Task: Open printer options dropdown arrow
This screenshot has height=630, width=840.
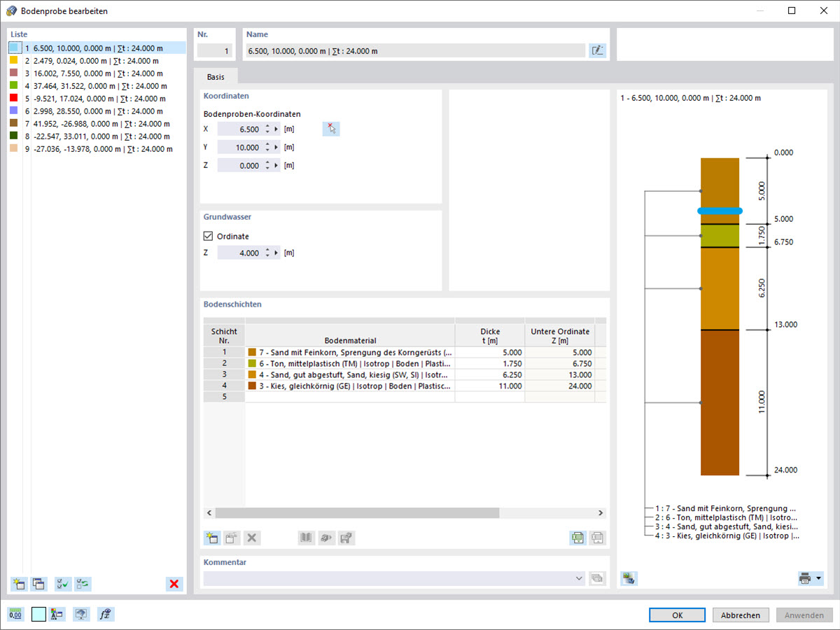Action: coord(818,578)
